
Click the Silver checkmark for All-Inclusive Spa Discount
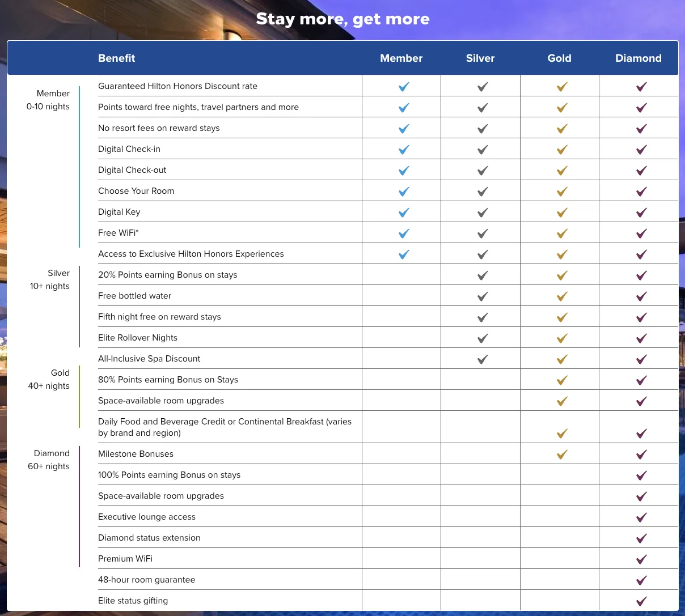[483, 359]
